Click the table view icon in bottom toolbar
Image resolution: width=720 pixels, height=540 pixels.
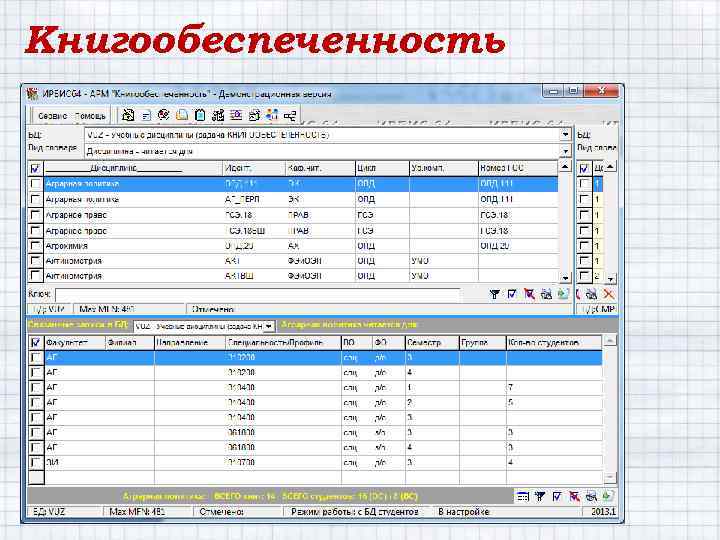(x=523, y=496)
